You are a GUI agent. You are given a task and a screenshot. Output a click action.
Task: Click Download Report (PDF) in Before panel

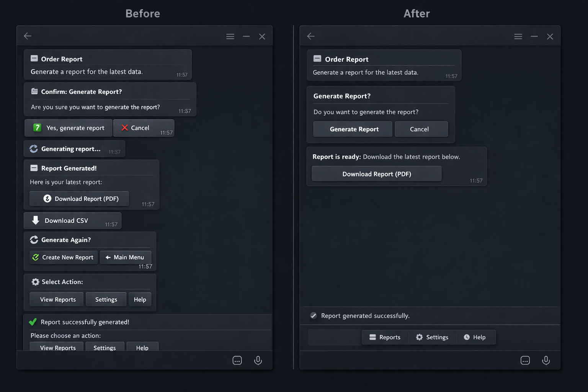[x=79, y=199]
